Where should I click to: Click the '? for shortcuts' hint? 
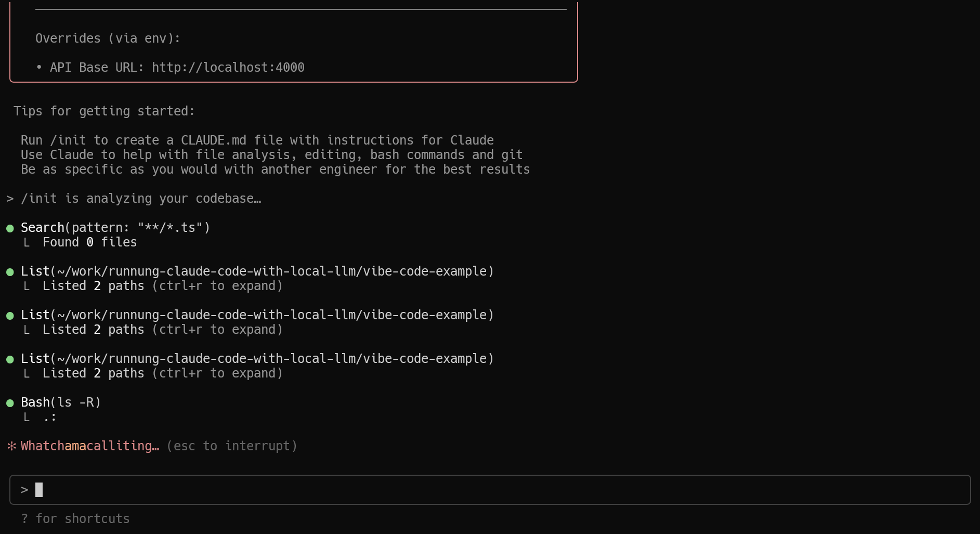tap(75, 518)
